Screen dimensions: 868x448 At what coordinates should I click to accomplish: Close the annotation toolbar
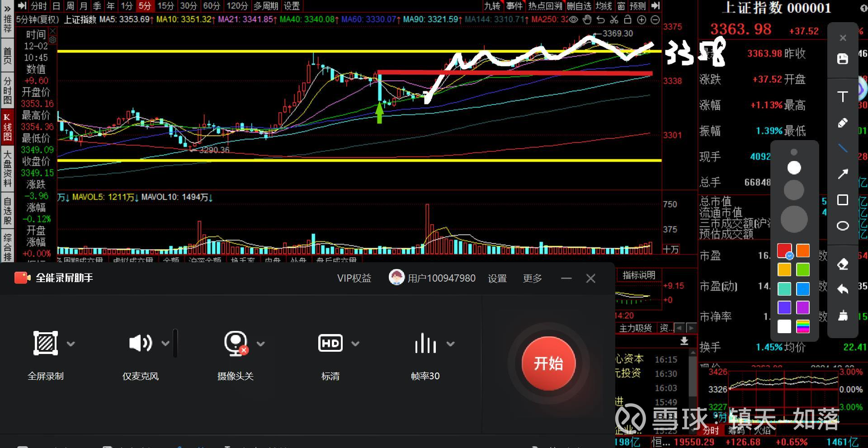pos(843,38)
